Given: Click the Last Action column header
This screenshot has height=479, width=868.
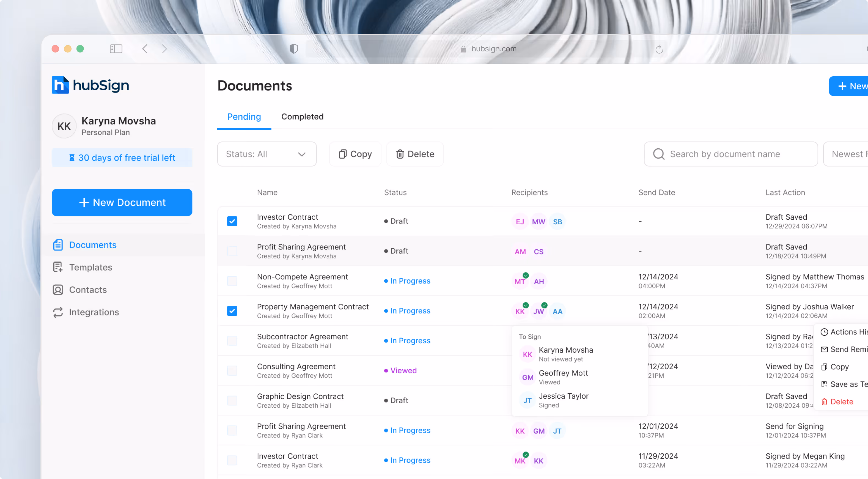Looking at the screenshot, I should (x=785, y=193).
